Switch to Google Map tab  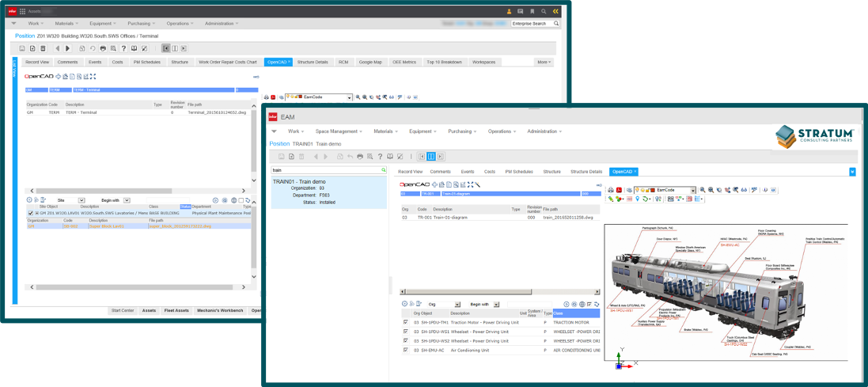click(x=370, y=62)
